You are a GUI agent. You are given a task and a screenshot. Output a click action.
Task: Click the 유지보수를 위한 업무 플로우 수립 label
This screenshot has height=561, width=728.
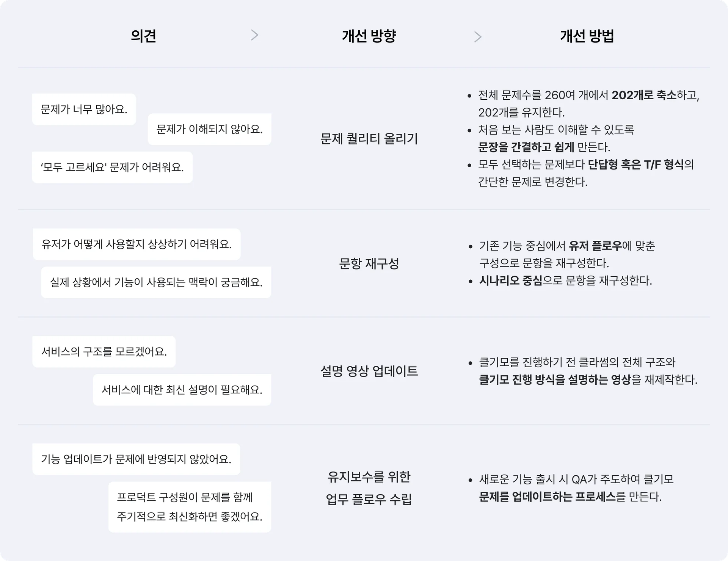pos(369,488)
